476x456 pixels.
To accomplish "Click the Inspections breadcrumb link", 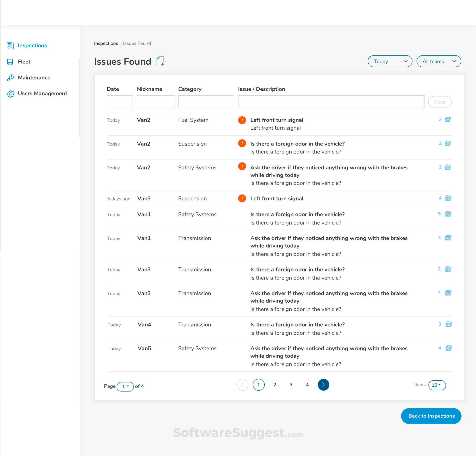I will click(106, 44).
